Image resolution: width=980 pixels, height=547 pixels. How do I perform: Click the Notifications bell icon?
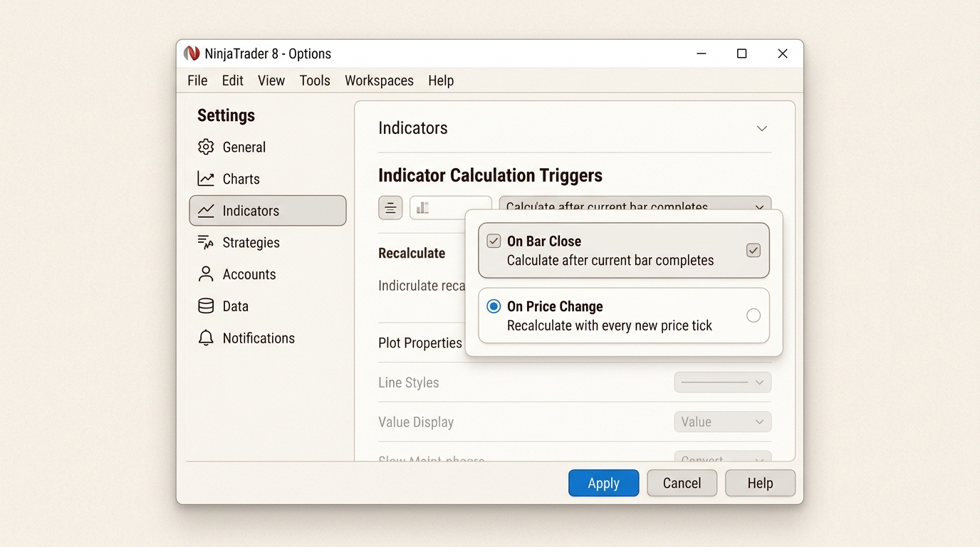click(x=206, y=338)
